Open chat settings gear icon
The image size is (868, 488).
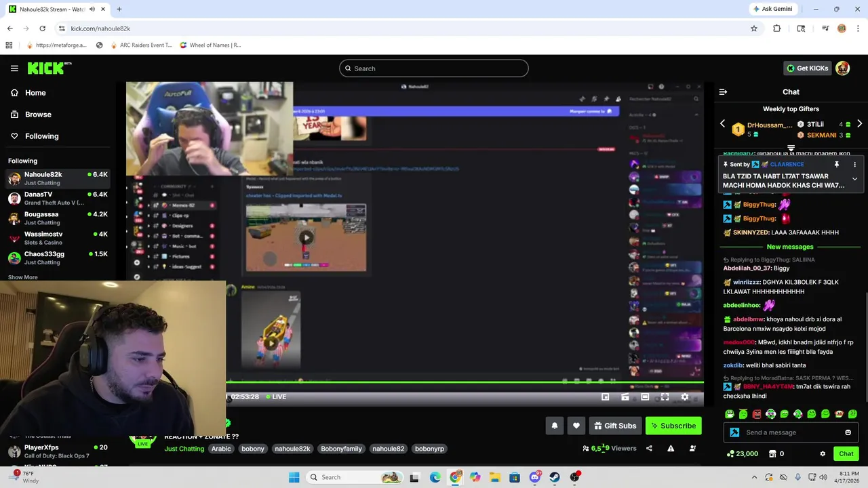coord(823,453)
